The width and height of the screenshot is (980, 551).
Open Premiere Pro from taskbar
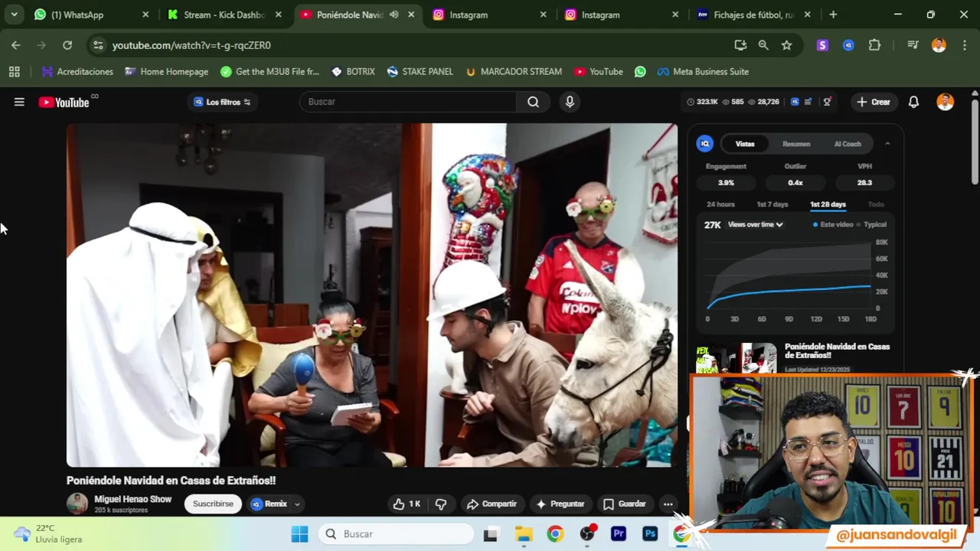(619, 534)
